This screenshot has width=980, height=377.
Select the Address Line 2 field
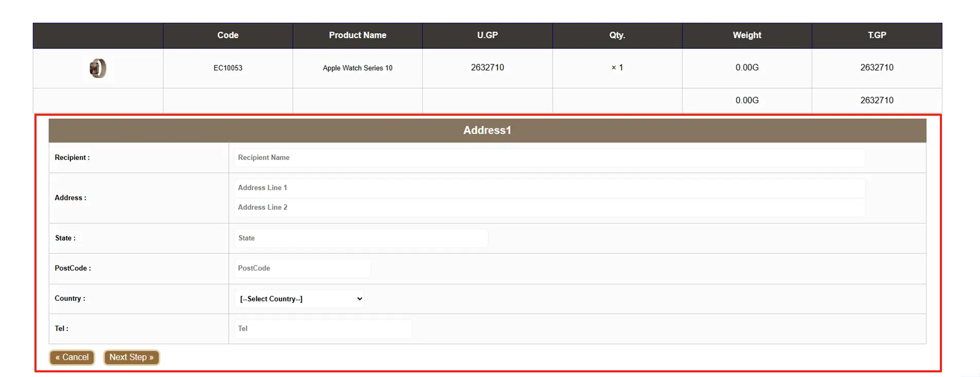point(549,207)
